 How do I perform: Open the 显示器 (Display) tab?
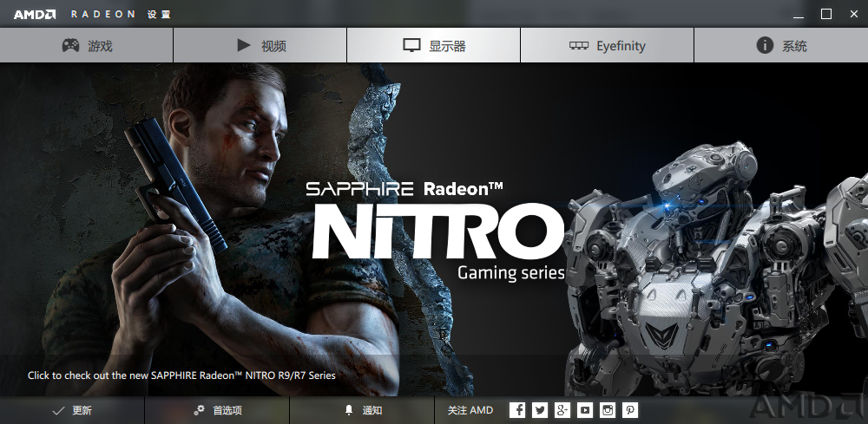[x=433, y=45]
